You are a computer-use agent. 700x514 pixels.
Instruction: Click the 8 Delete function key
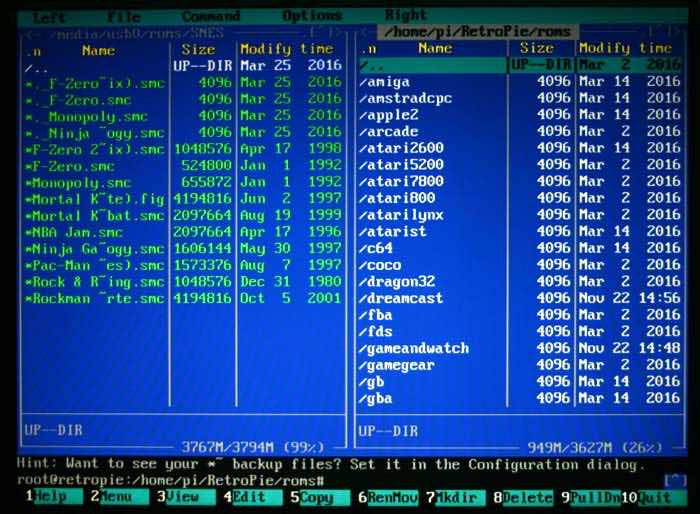523,497
